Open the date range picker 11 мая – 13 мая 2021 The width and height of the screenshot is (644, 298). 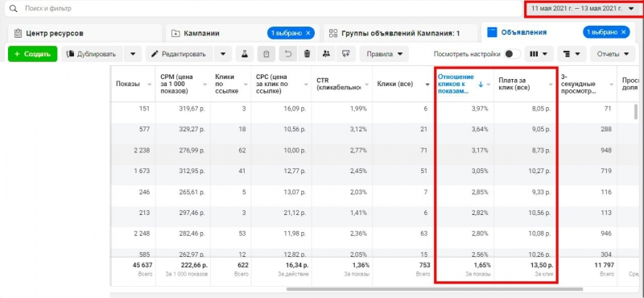tap(582, 8)
